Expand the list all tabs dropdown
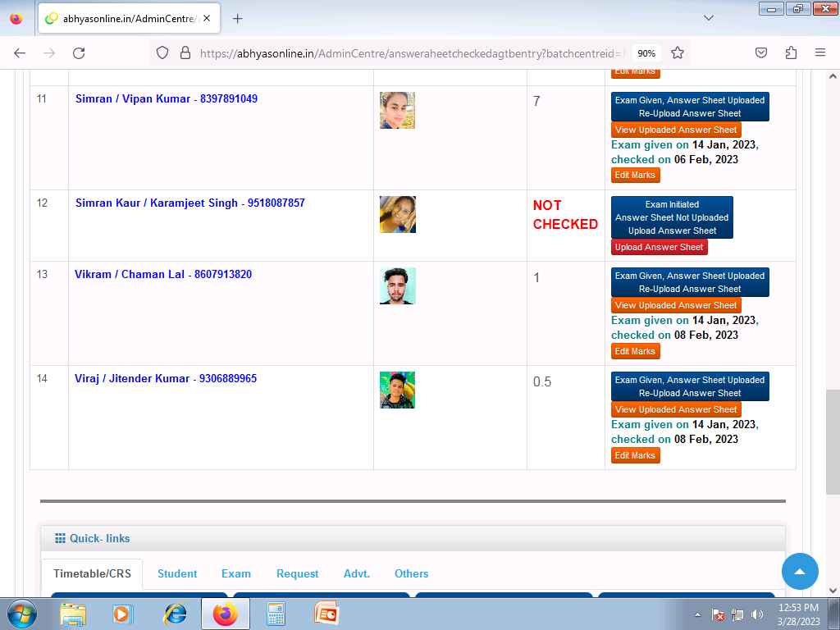840x630 pixels. pyautogui.click(x=709, y=18)
